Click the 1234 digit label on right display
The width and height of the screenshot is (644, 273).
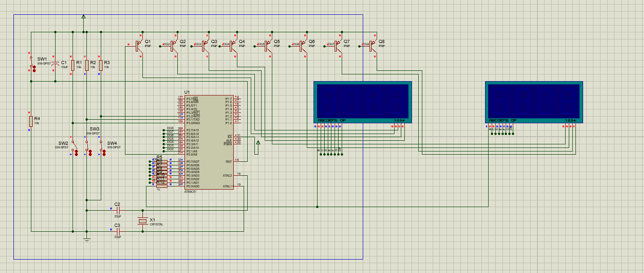tap(570, 121)
